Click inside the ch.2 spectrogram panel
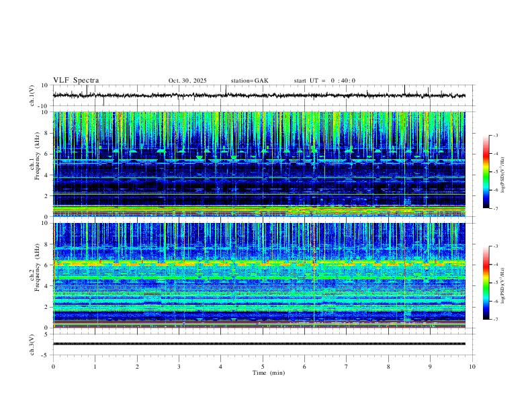 click(x=259, y=275)
